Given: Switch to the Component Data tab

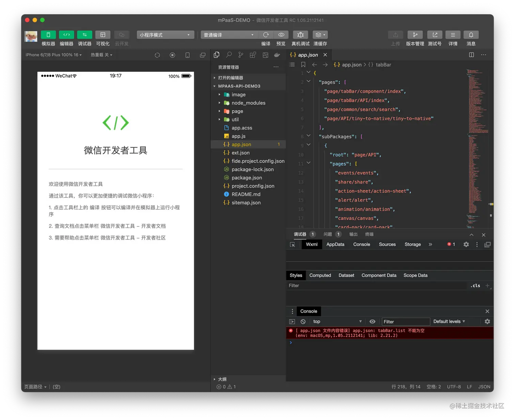Looking at the screenshot, I should [379, 275].
